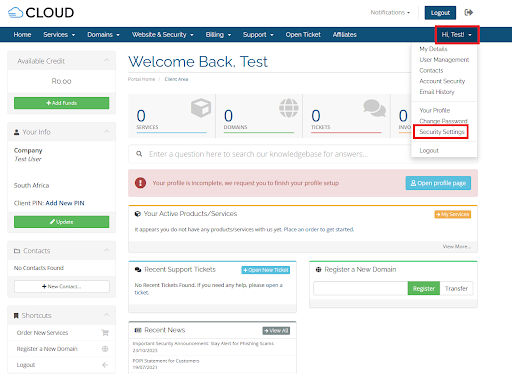Click the green Add Funds button
Image resolution: width=512 pixels, height=374 pixels.
click(x=61, y=103)
